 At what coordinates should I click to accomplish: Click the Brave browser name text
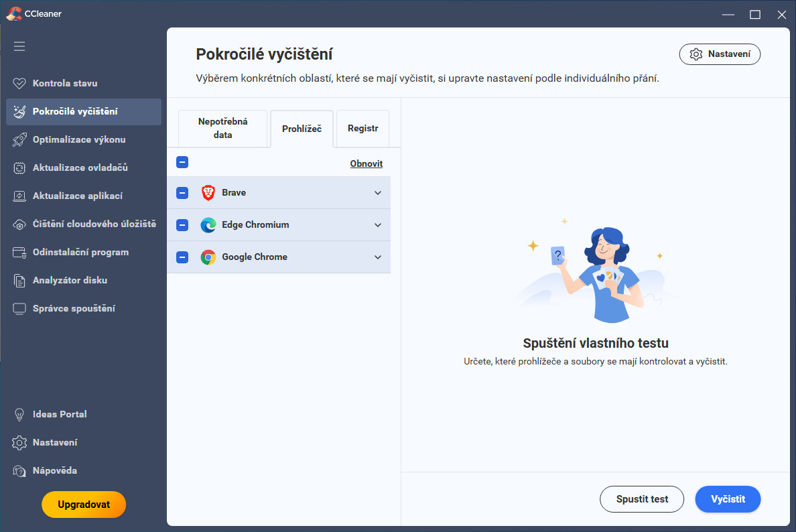coord(234,193)
